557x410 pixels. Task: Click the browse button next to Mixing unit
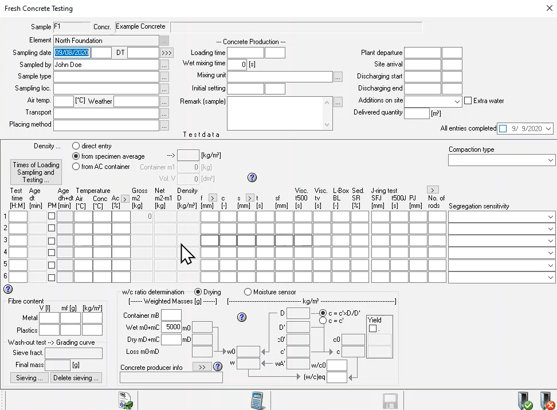tap(338, 77)
